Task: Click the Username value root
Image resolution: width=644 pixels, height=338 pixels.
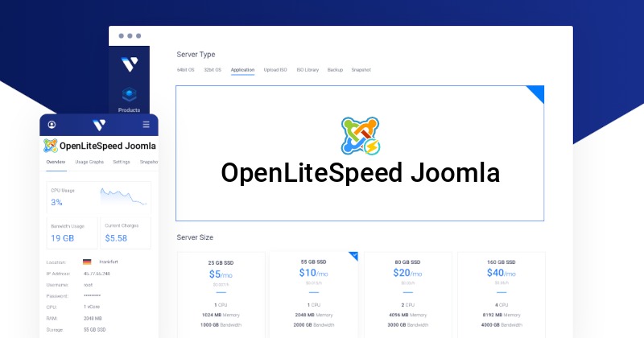Action: pyautogui.click(x=89, y=285)
